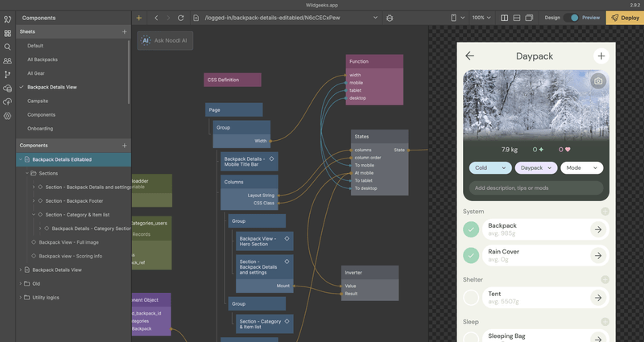This screenshot has height=342, width=644.
Task: Open version control branch icon
Action: pyautogui.click(x=7, y=74)
